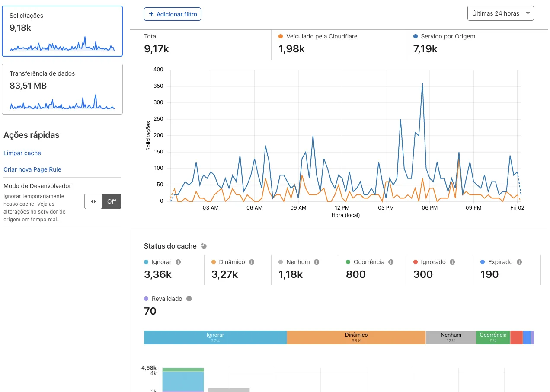Click the green Ocorrência legend dot
Screen dimensions: 550x392
pyautogui.click(x=348, y=262)
